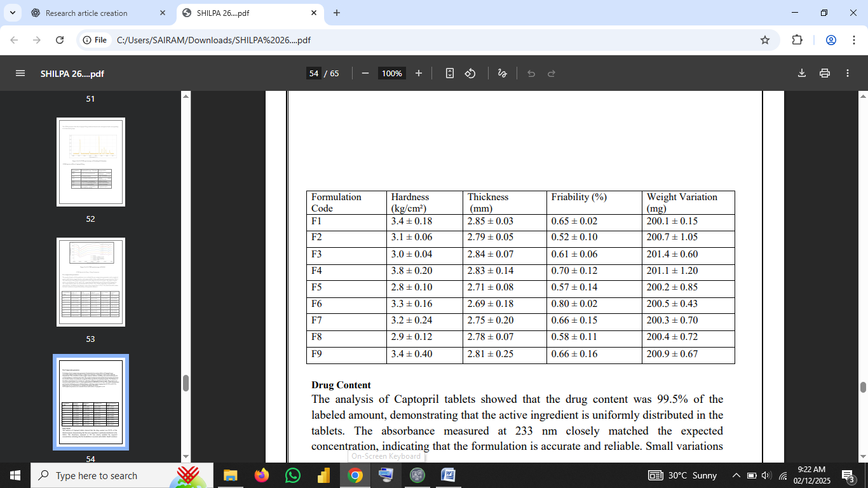Click the zoom in plus button
Image resolution: width=868 pixels, height=488 pixels.
(419, 73)
